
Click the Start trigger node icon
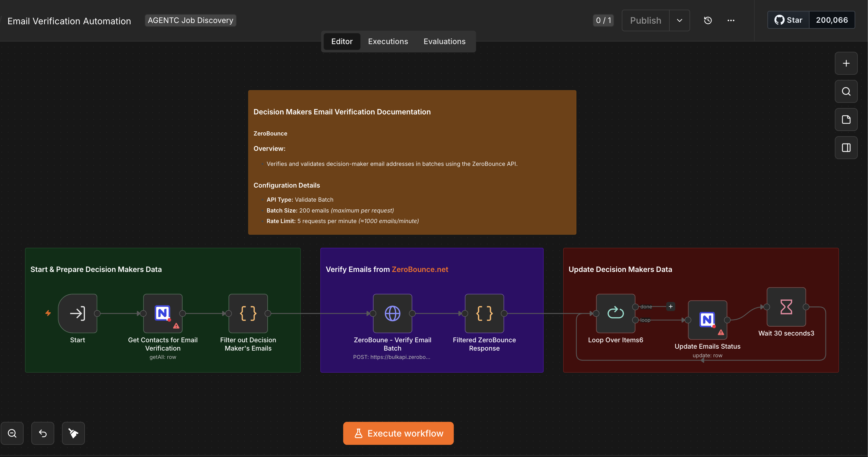point(78,313)
